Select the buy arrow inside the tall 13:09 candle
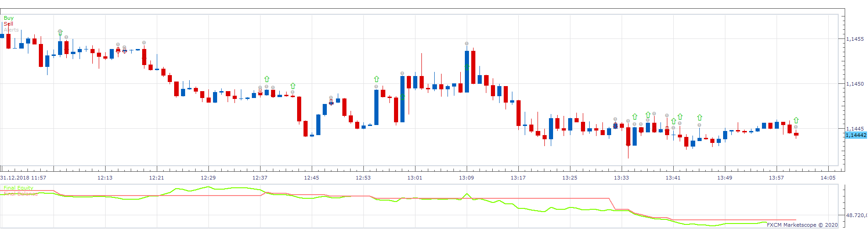Viewport: 868px width, 229px height. click(x=467, y=68)
